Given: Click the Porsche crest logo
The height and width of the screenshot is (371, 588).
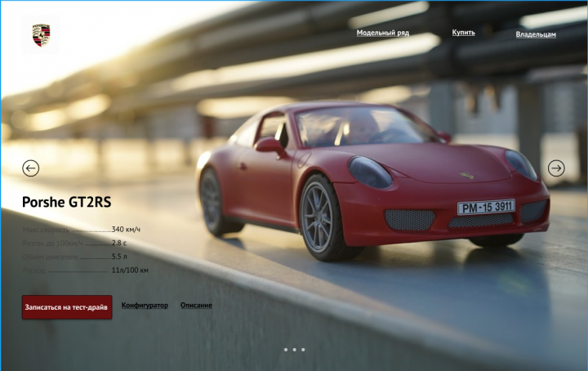Looking at the screenshot, I should pos(41,35).
